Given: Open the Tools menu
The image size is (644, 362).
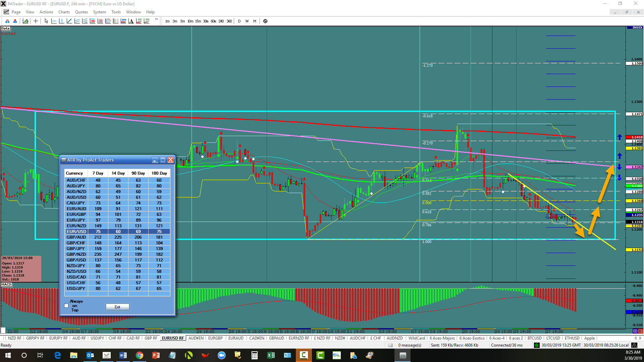Looking at the screenshot, I should (116, 12).
